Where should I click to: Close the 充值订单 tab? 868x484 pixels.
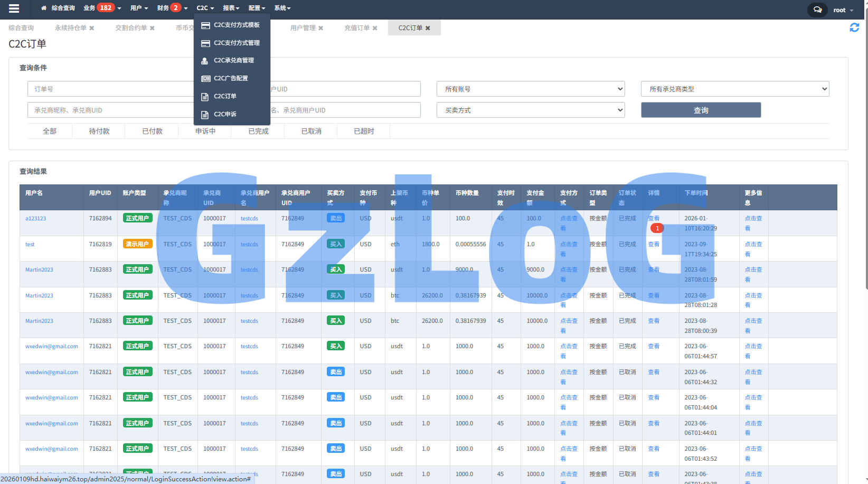(x=375, y=28)
